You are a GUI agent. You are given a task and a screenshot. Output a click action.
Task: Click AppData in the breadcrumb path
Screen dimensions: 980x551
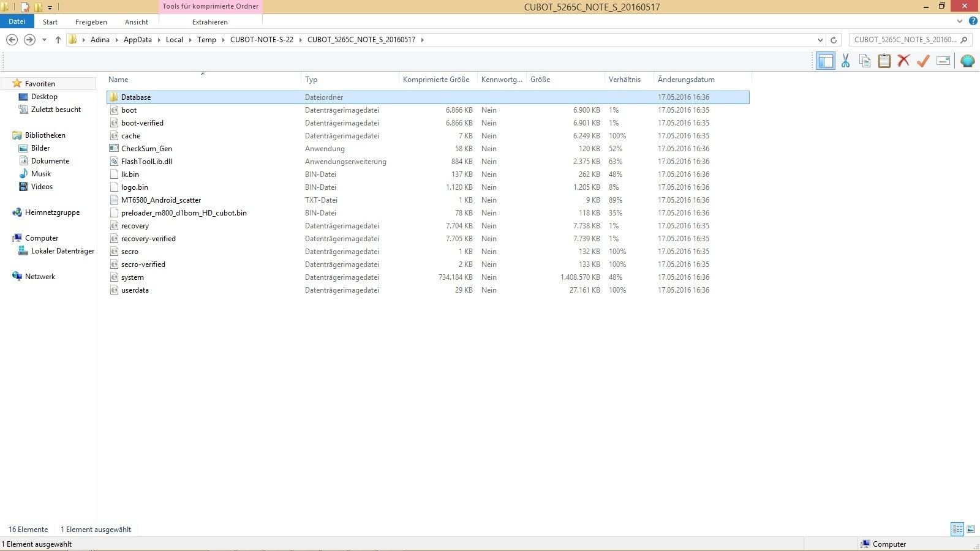(138, 40)
